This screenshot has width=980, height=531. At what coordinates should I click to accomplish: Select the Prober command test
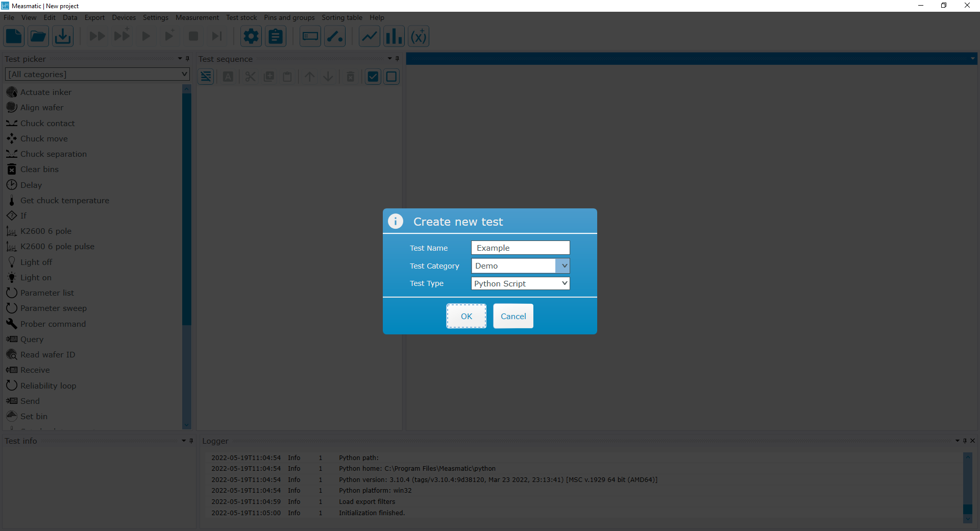pos(53,324)
